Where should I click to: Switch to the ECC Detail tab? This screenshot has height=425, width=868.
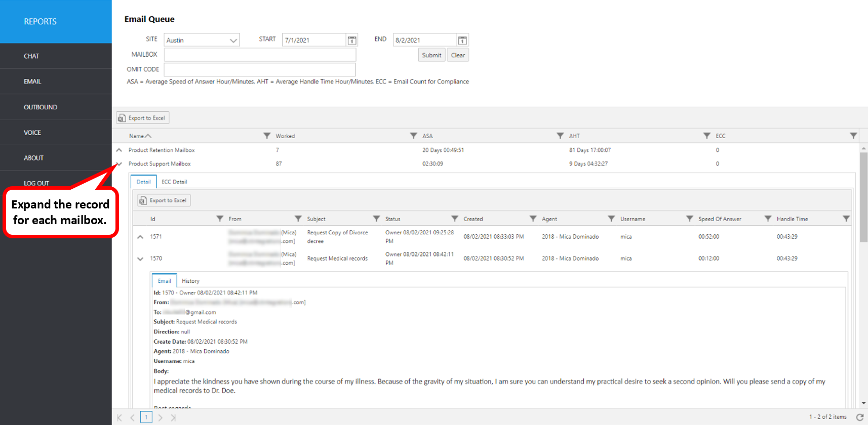pos(174,182)
